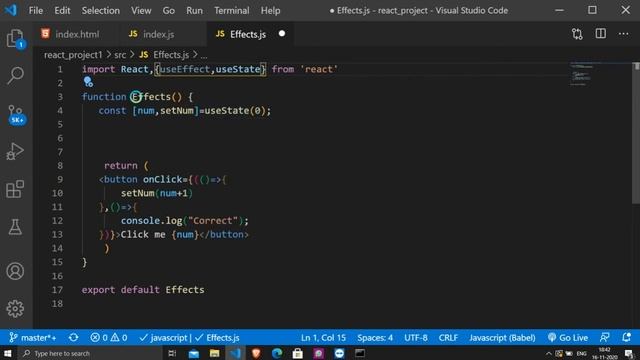
Task: Change file encoding UTF-8
Action: pyautogui.click(x=416, y=338)
